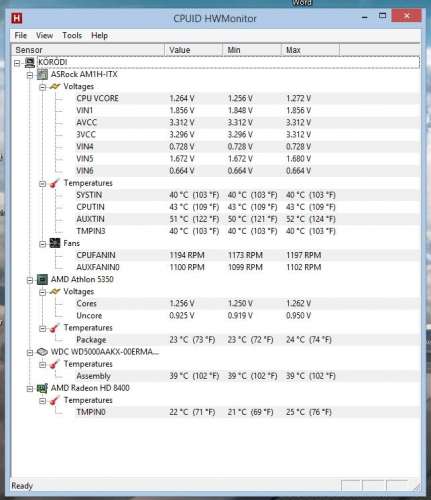Click the Min column header
The image size is (431, 500).
(252, 50)
